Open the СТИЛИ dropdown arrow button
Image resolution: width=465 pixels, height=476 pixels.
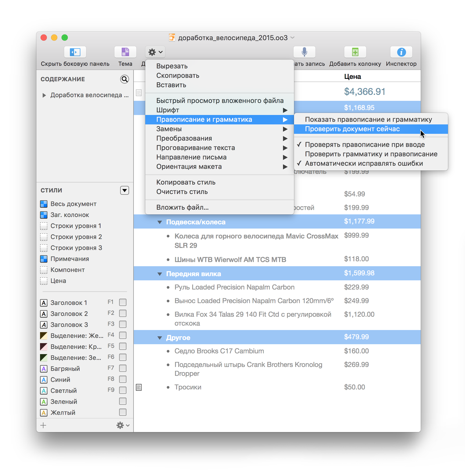124,190
